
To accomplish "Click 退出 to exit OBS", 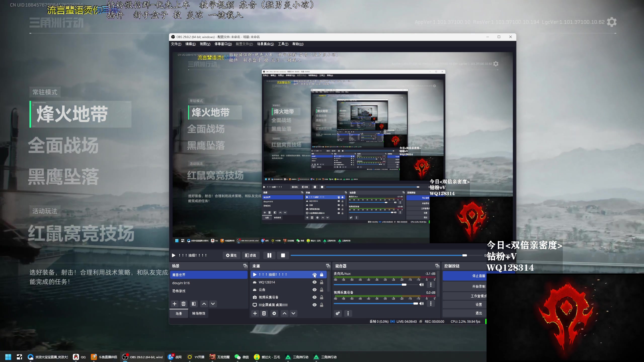I will point(464,313).
